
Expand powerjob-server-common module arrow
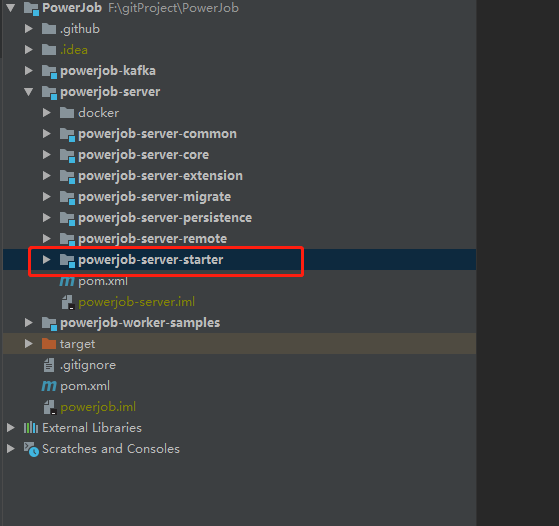tap(47, 134)
